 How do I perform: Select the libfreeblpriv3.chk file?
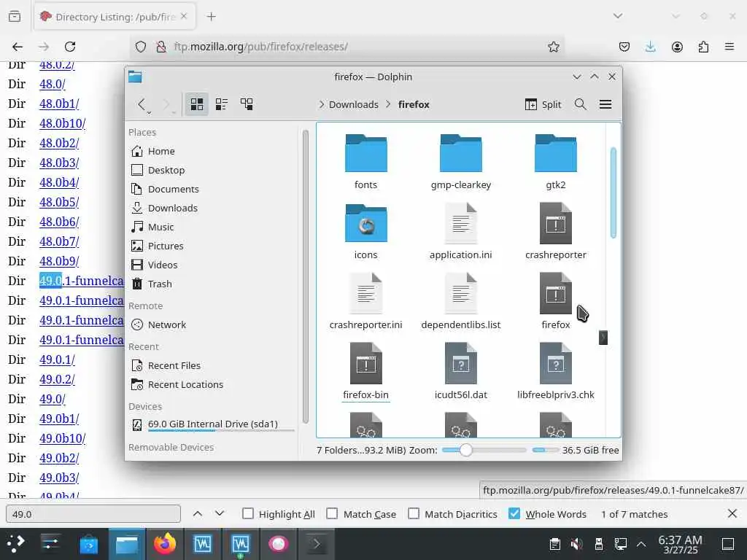555,372
